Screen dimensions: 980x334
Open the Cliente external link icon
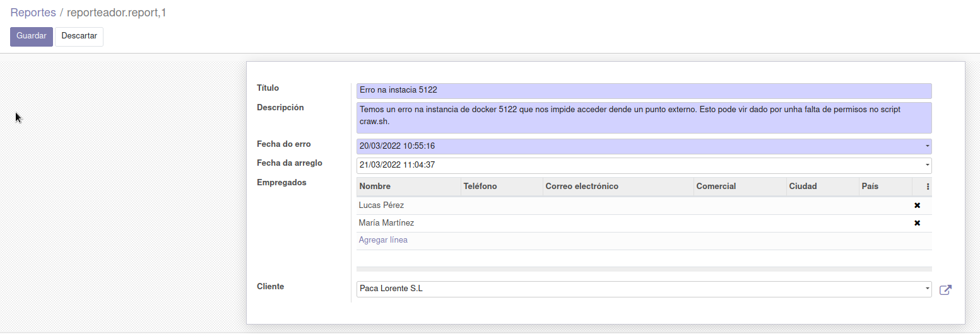(945, 290)
